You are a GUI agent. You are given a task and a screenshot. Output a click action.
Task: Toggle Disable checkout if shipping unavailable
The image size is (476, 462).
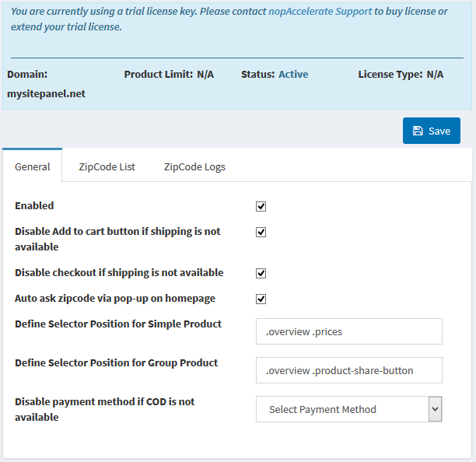261,273
